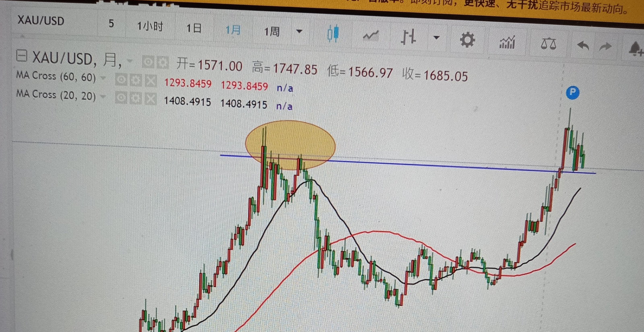This screenshot has height=332, width=644.
Task: Select the bar chart type icon
Action: click(x=408, y=37)
